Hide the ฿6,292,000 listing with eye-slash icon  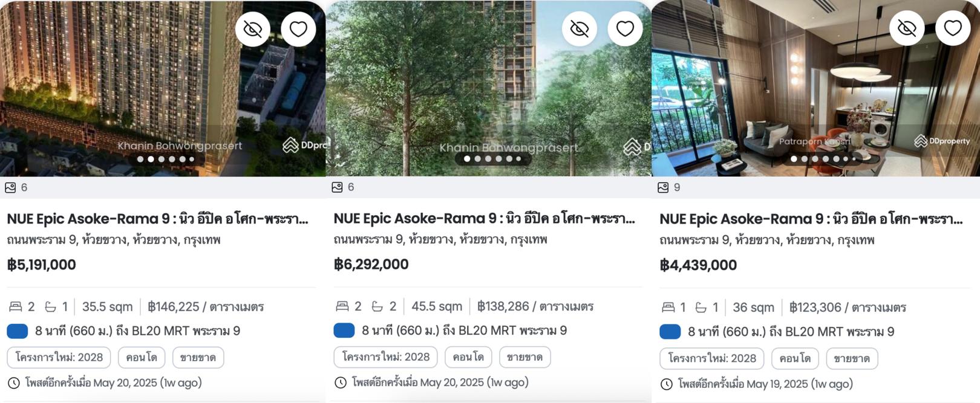coord(580,29)
